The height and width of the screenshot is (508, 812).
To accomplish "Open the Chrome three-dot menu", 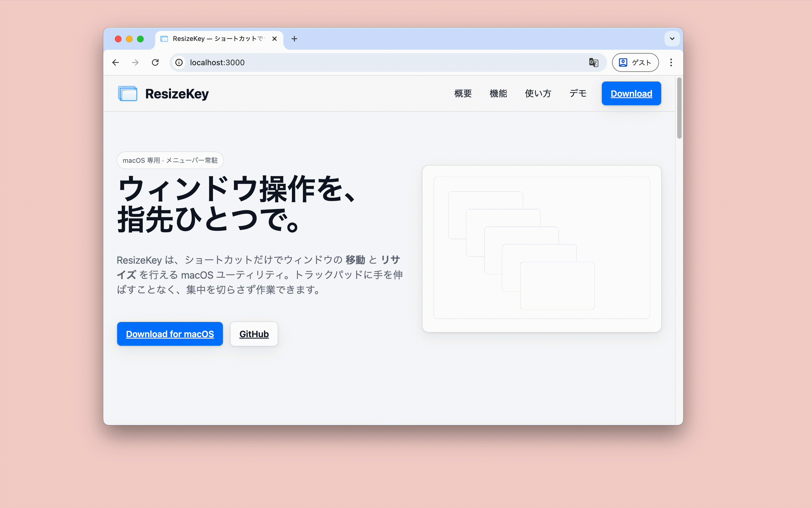I will (x=671, y=62).
